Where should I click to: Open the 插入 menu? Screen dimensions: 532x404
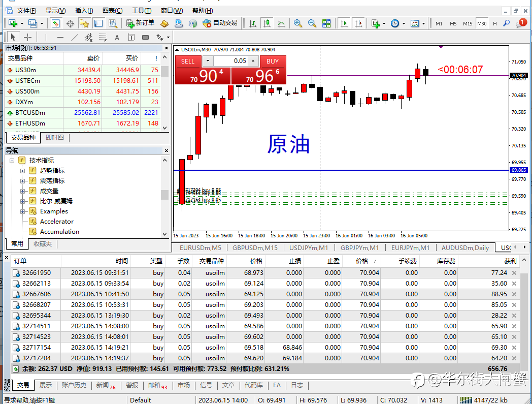pyautogui.click(x=84, y=11)
